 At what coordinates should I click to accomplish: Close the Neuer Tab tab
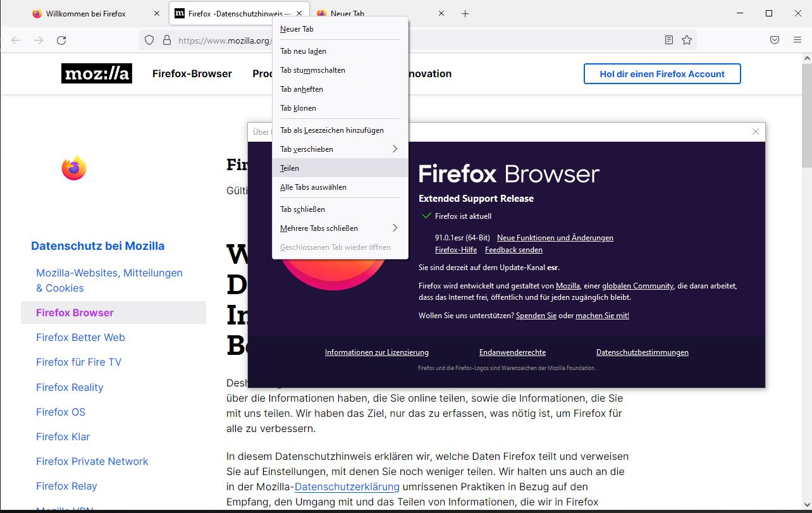[441, 13]
